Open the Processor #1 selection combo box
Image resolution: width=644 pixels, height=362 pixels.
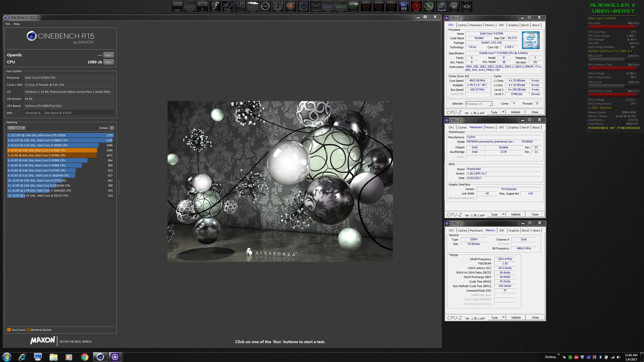(x=479, y=104)
